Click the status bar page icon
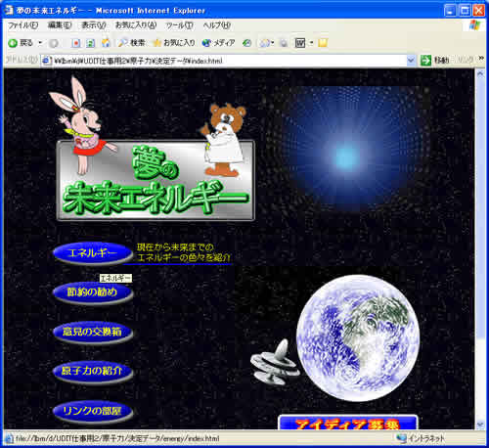Image resolution: width=489 pixels, height=448 pixels. coord(9,438)
